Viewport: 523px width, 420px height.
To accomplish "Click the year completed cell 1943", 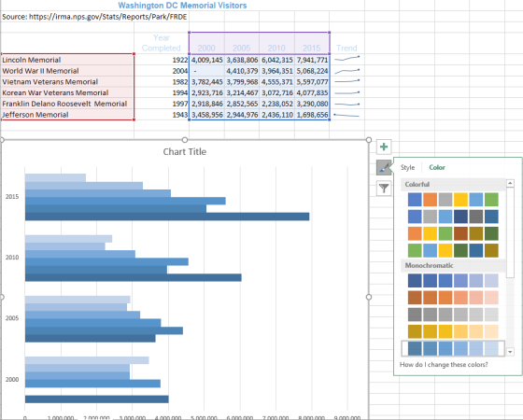I will (x=162, y=115).
